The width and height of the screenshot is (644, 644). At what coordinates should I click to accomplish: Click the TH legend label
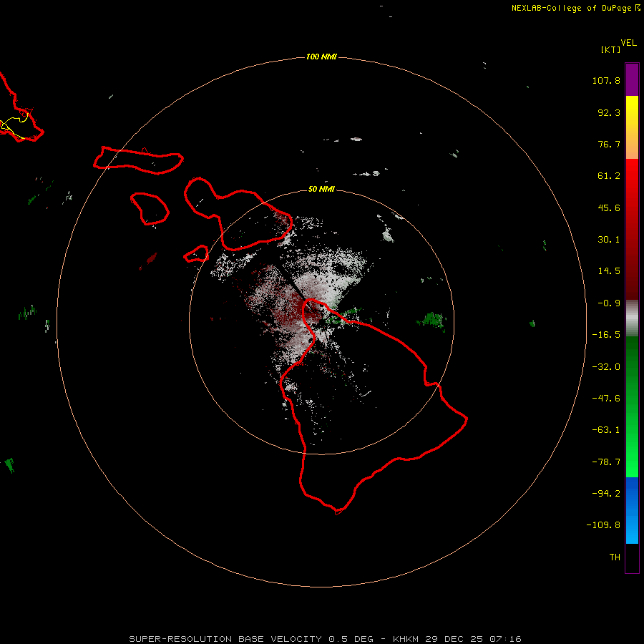[615, 557]
